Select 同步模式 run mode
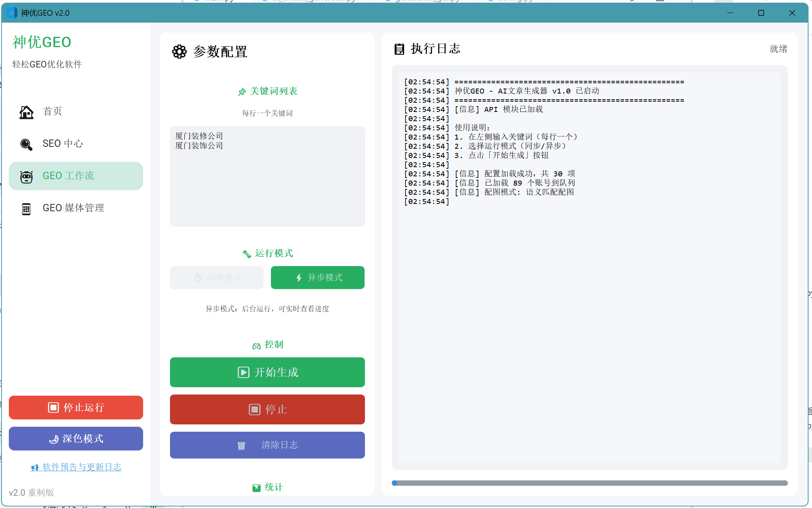Screen dimensions: 812x508 [x=217, y=278]
